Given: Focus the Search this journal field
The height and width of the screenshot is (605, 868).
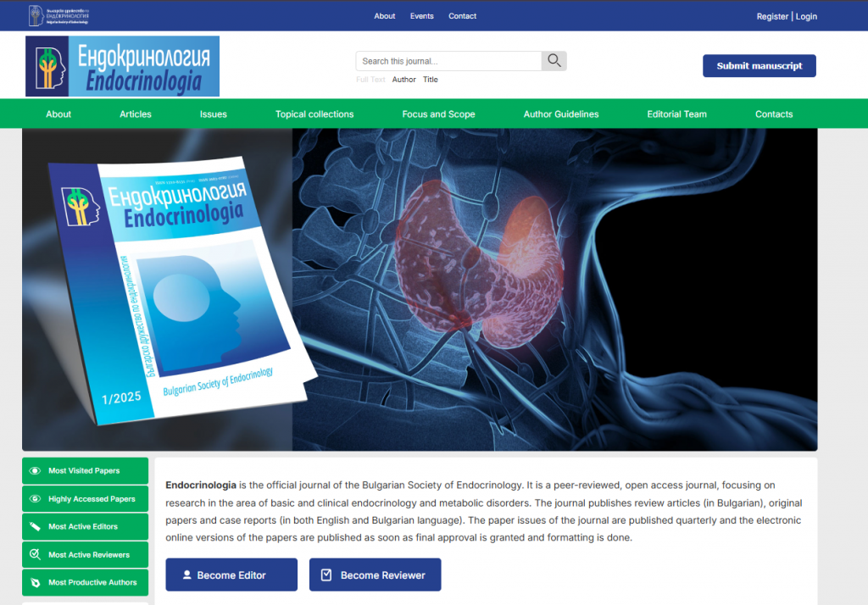Looking at the screenshot, I should [x=448, y=61].
